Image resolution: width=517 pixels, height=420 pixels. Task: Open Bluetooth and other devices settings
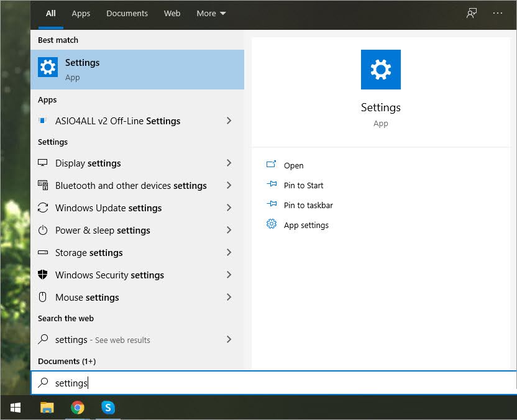130,185
